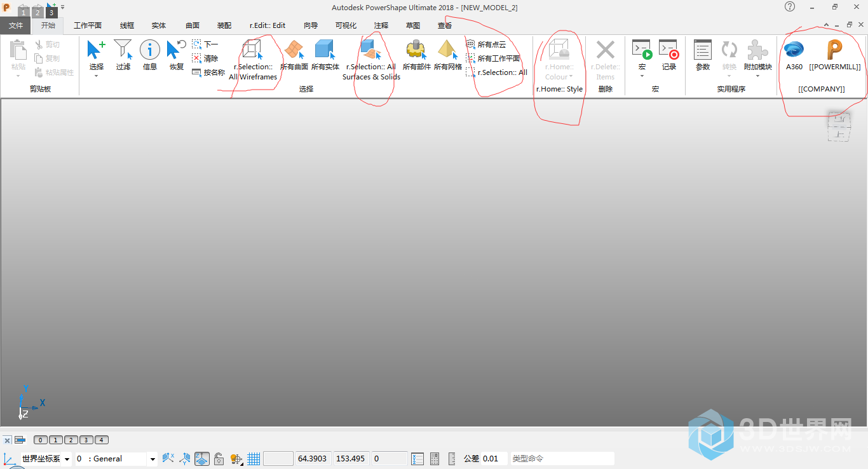This screenshot has width=868, height=469.
Task: Toggle level 1 button
Action: pyautogui.click(x=56, y=440)
